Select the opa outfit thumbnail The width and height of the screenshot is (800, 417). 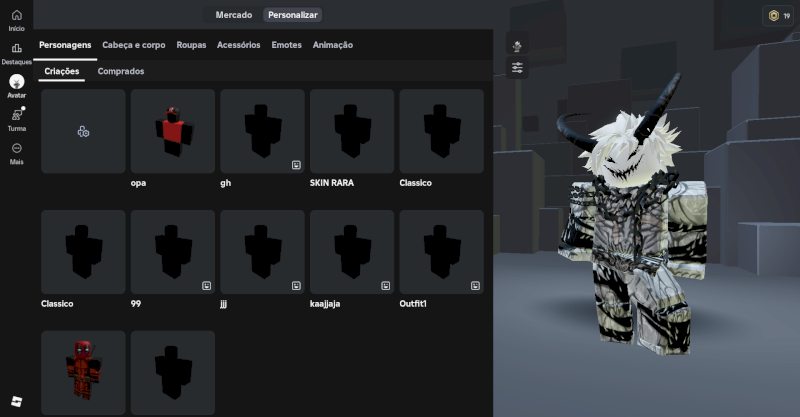(x=173, y=131)
